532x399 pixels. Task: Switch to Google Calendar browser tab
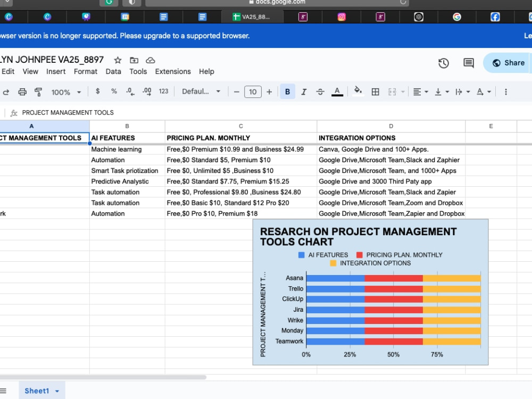pos(125,17)
